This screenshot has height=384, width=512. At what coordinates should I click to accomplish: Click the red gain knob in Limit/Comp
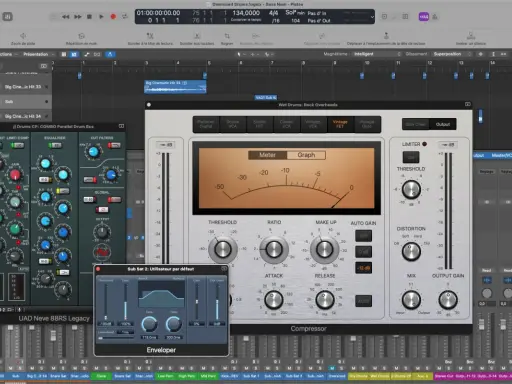pos(15,175)
